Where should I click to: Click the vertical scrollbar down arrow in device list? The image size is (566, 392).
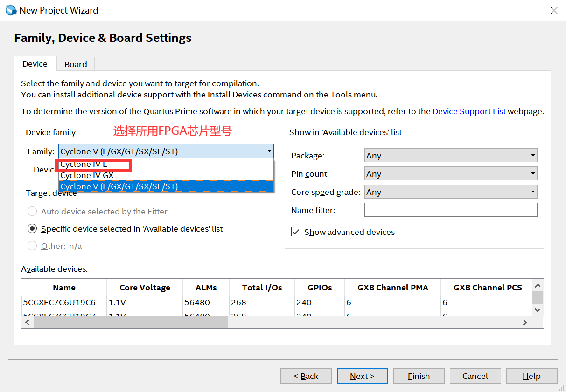coord(538,309)
